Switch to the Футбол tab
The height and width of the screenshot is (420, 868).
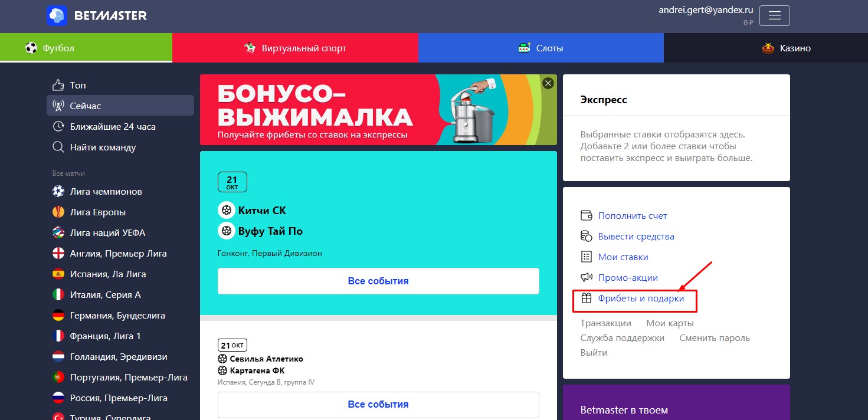[x=86, y=48]
